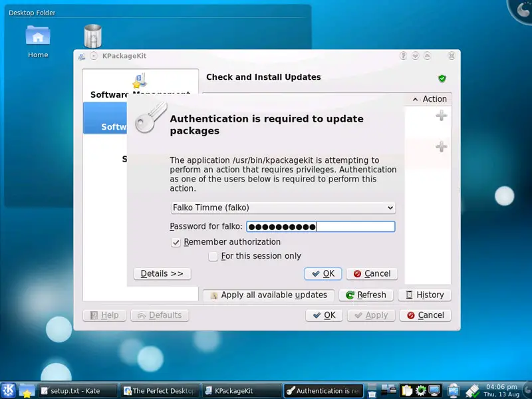This screenshot has width=532, height=399.
Task: Switch to The Perfect Desktop taskbar entry
Action: point(160,391)
